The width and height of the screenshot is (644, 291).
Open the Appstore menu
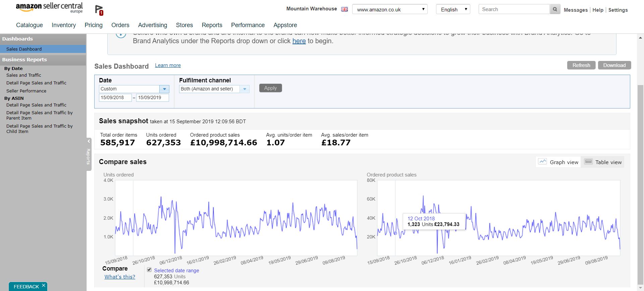click(x=285, y=25)
